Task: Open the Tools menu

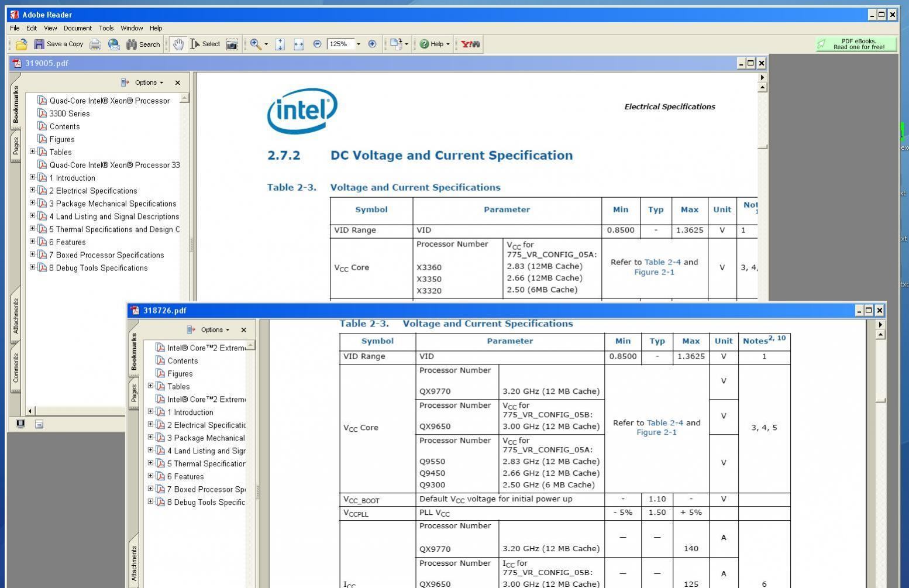Action: [106, 28]
